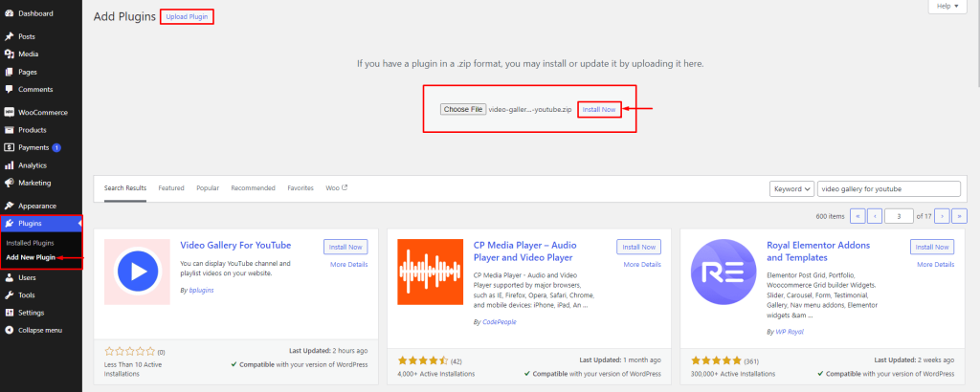
Task: Click the current page number field
Action: tap(900, 216)
